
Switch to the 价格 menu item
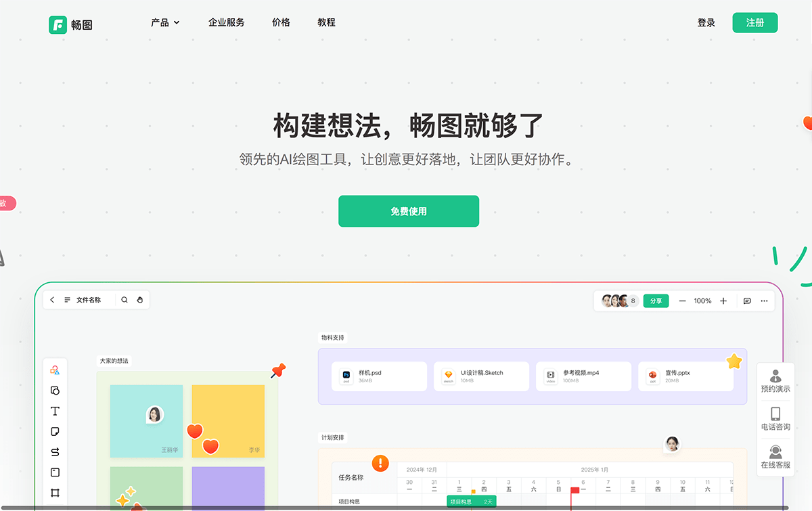(281, 22)
